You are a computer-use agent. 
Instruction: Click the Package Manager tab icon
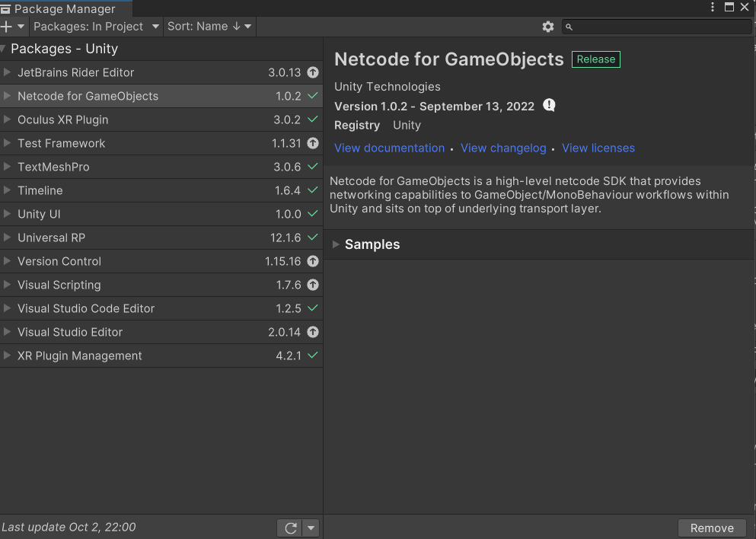click(5, 9)
